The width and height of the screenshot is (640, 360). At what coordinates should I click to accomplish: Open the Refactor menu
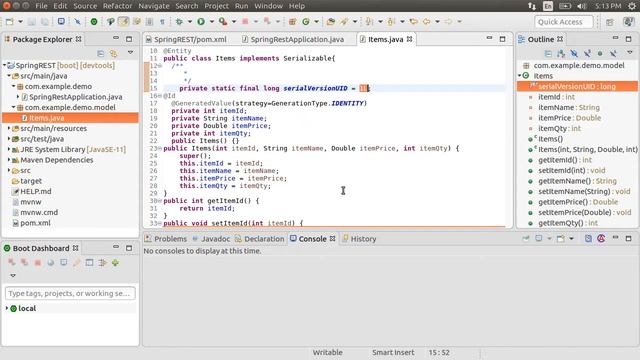pos(117,6)
